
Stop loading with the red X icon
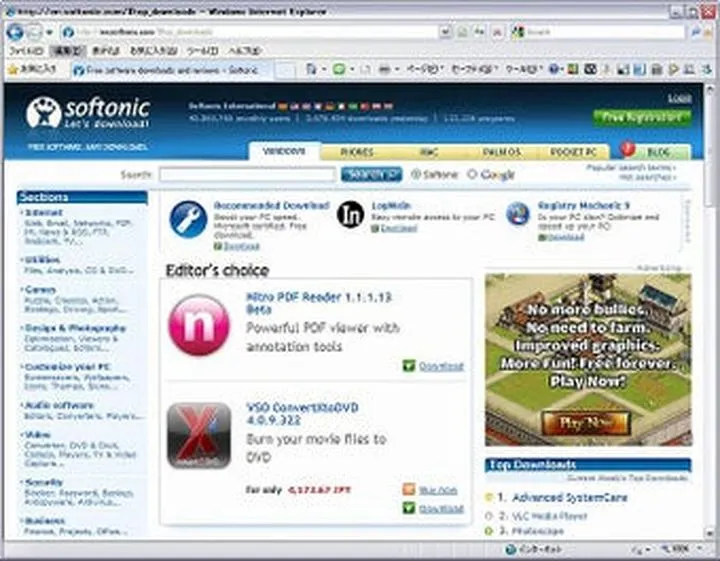coord(497,32)
